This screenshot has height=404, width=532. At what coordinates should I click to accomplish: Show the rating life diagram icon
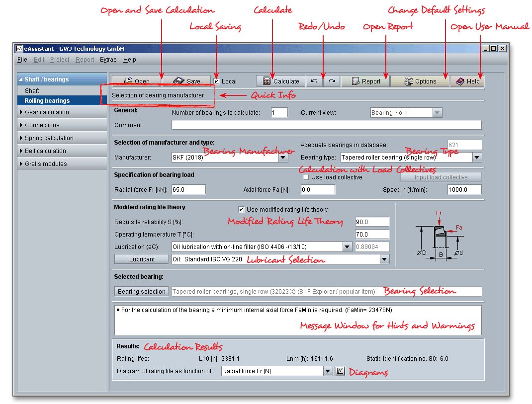tap(340, 371)
